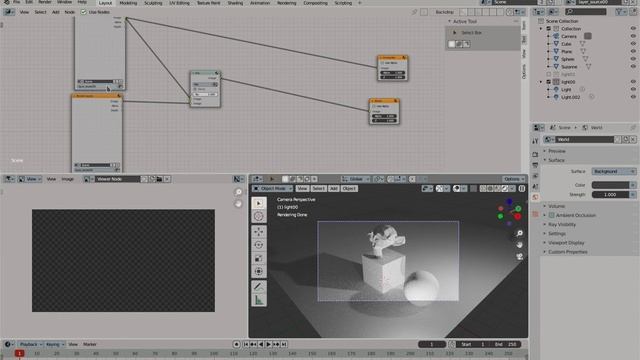Click the white color swatch in Active Tool
This screenshot has width=640, height=360.
pos(451,44)
